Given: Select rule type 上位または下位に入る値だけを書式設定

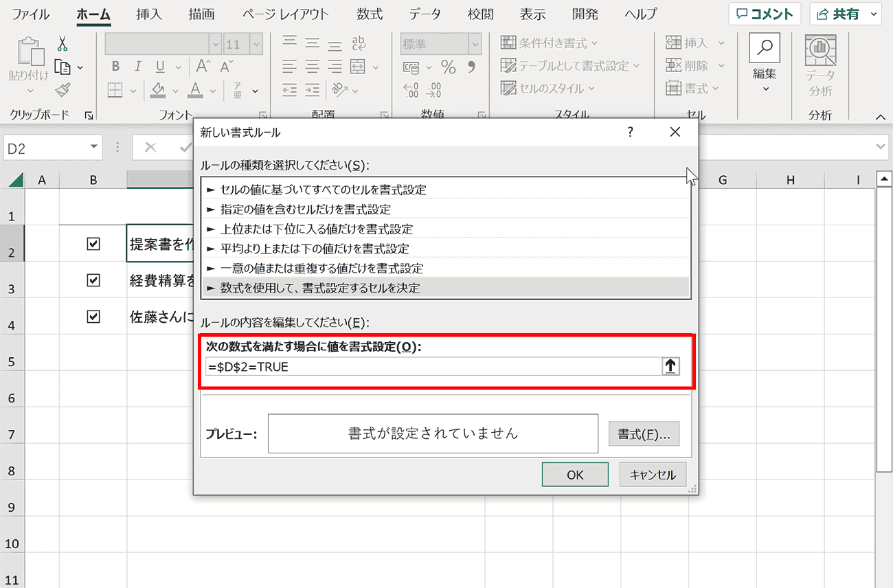Looking at the screenshot, I should pyautogui.click(x=445, y=229).
